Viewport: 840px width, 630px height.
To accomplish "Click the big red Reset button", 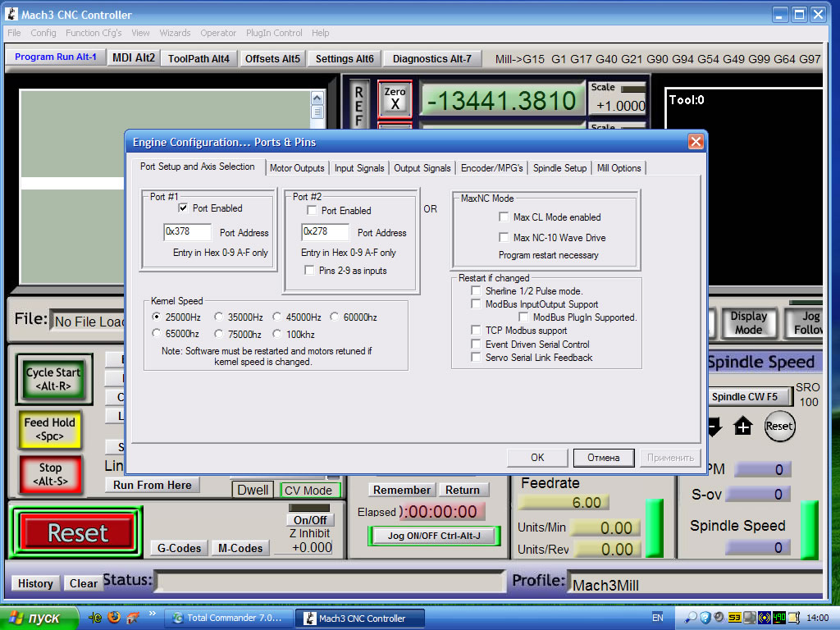I will (x=77, y=532).
